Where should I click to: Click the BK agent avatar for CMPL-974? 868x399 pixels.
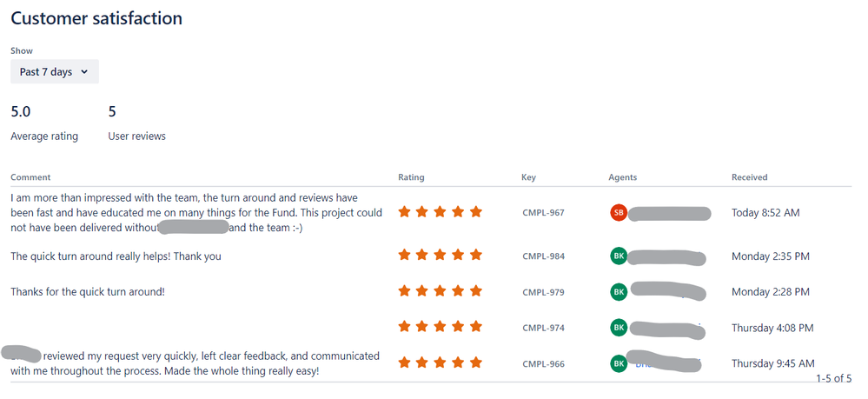(x=619, y=328)
